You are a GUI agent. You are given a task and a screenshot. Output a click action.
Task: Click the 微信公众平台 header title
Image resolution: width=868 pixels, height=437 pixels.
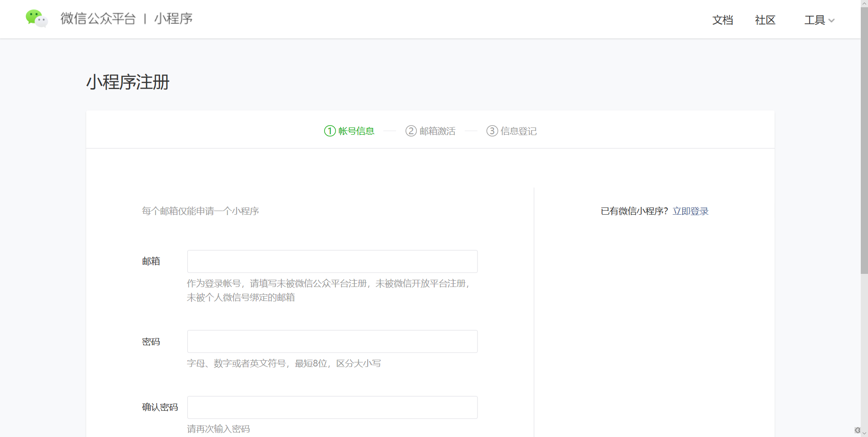98,19
